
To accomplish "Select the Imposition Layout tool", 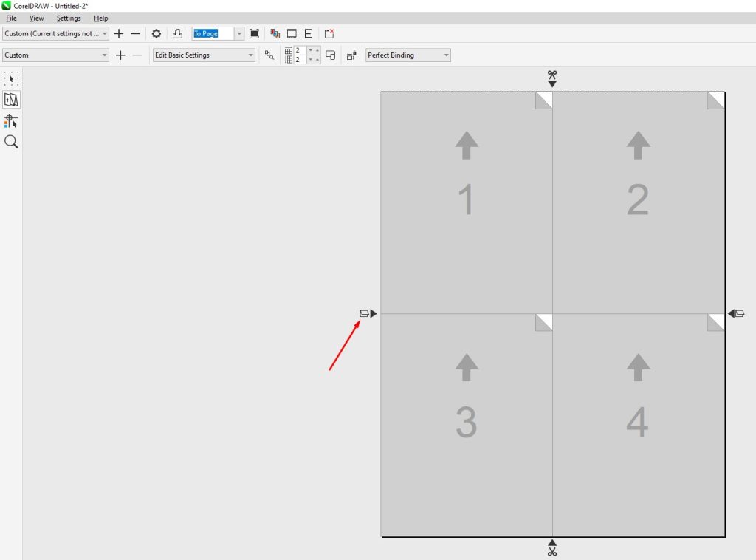I will click(11, 99).
